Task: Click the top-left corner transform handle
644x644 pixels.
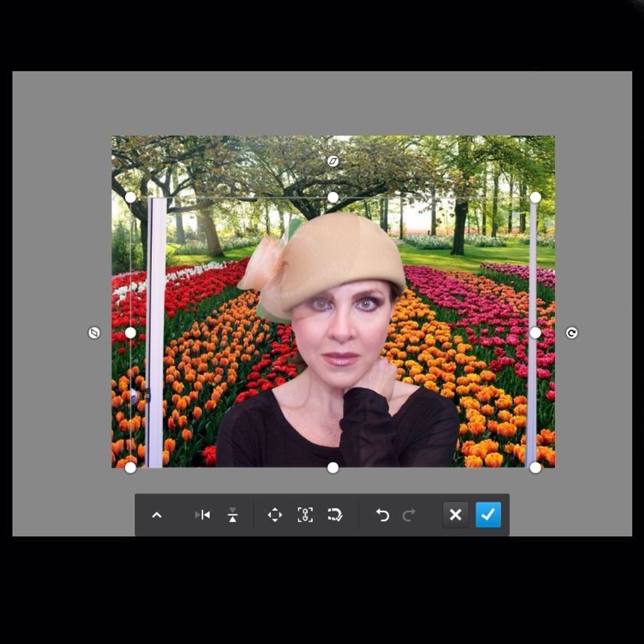Action: (131, 198)
